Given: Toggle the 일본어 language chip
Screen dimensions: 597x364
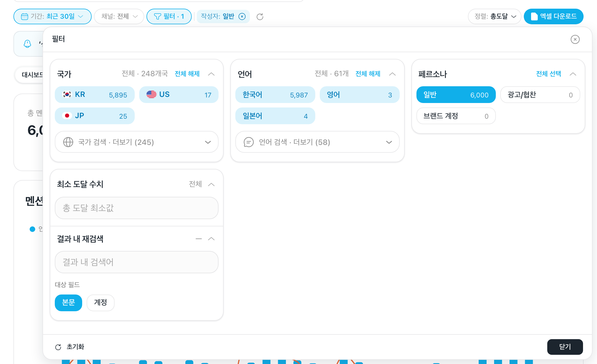Looking at the screenshot, I should click(x=275, y=116).
